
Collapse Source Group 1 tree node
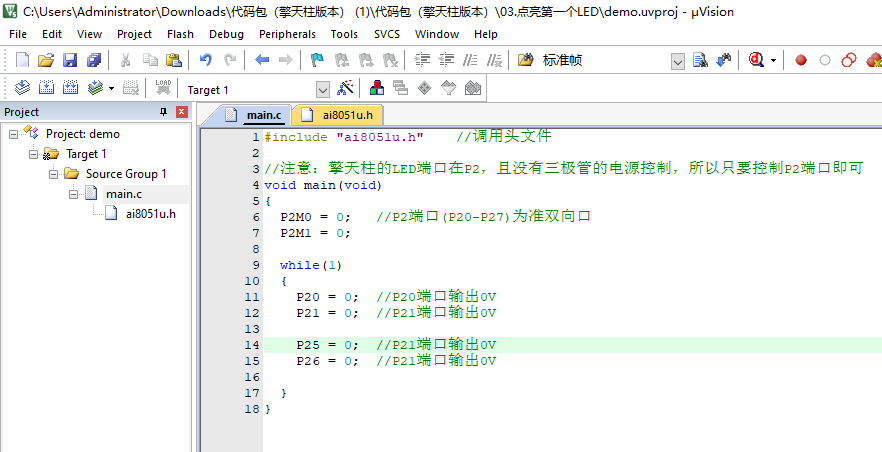pyautogui.click(x=54, y=174)
